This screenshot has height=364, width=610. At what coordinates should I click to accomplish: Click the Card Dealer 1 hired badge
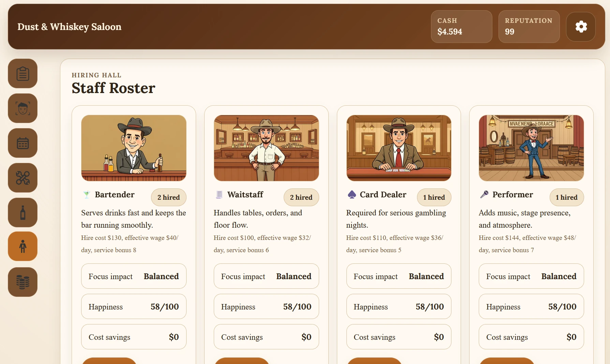[x=434, y=197]
